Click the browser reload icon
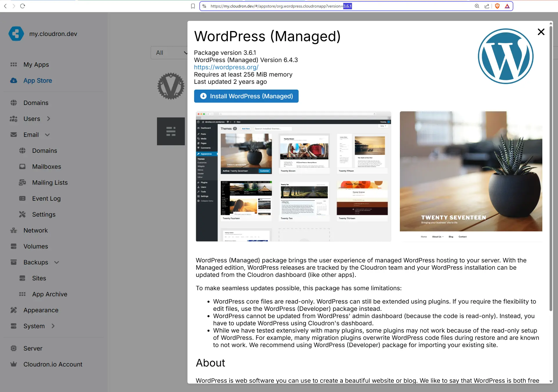The height and width of the screenshot is (392, 558). [23, 6]
